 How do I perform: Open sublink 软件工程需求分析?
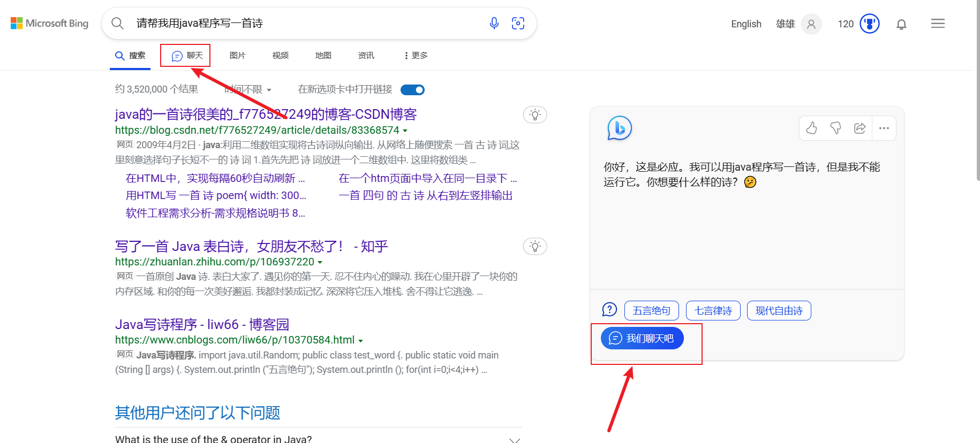coord(215,213)
